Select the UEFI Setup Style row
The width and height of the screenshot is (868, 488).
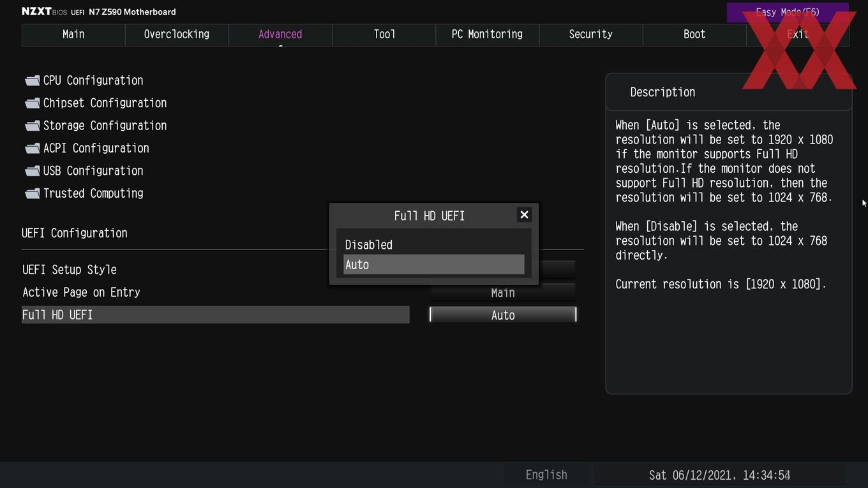pyautogui.click(x=215, y=270)
